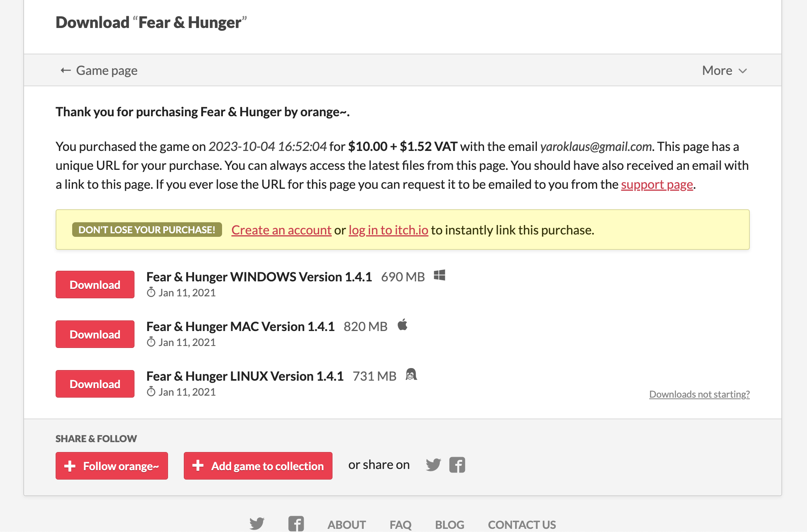Click the Twitter share icon above footer
The image size is (807, 532).
click(x=433, y=465)
